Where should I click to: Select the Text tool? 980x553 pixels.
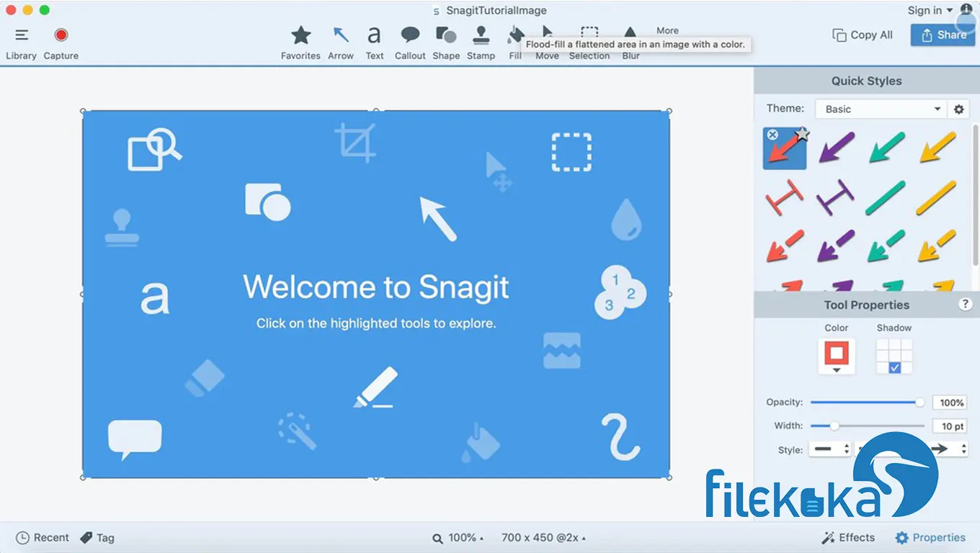[374, 43]
